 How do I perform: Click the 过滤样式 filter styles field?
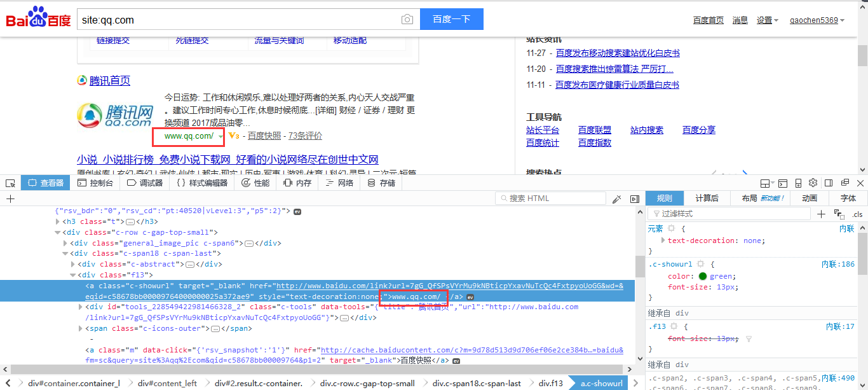pyautogui.click(x=729, y=214)
